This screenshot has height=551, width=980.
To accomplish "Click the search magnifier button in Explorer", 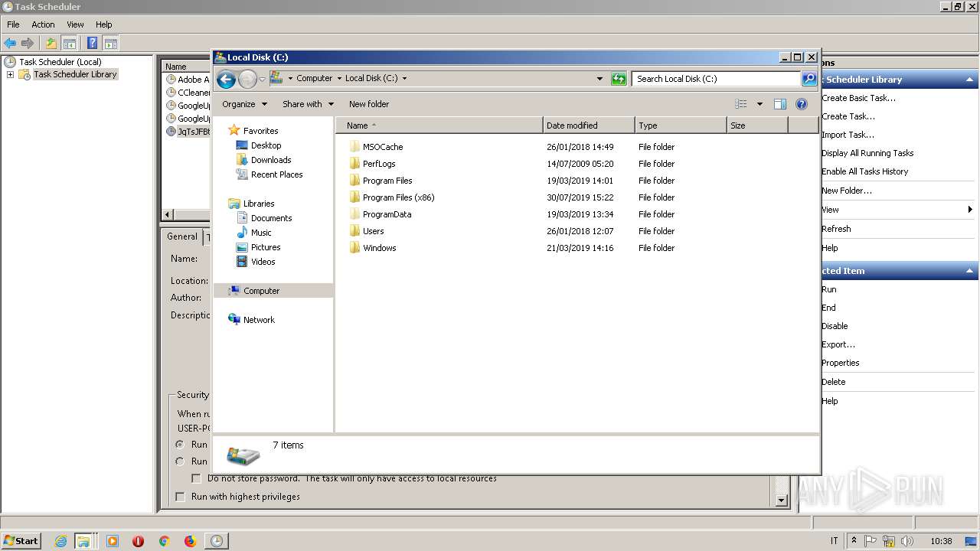I will pos(809,79).
